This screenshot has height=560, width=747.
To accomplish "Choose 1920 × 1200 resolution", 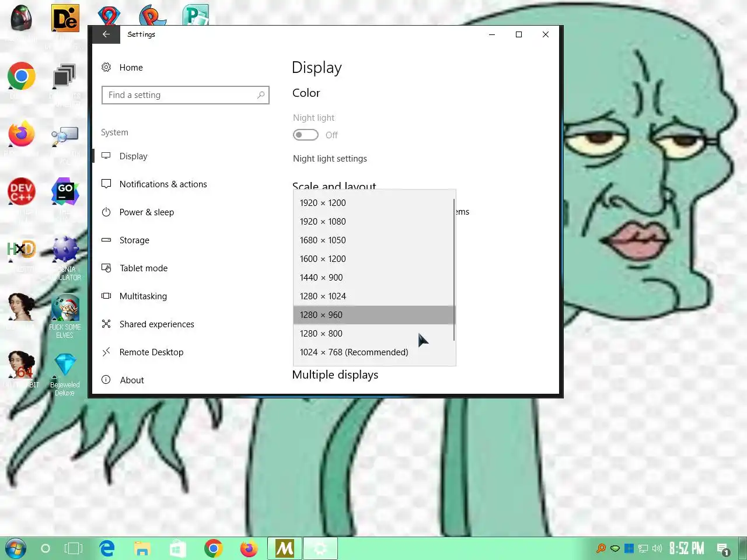I will pyautogui.click(x=373, y=203).
